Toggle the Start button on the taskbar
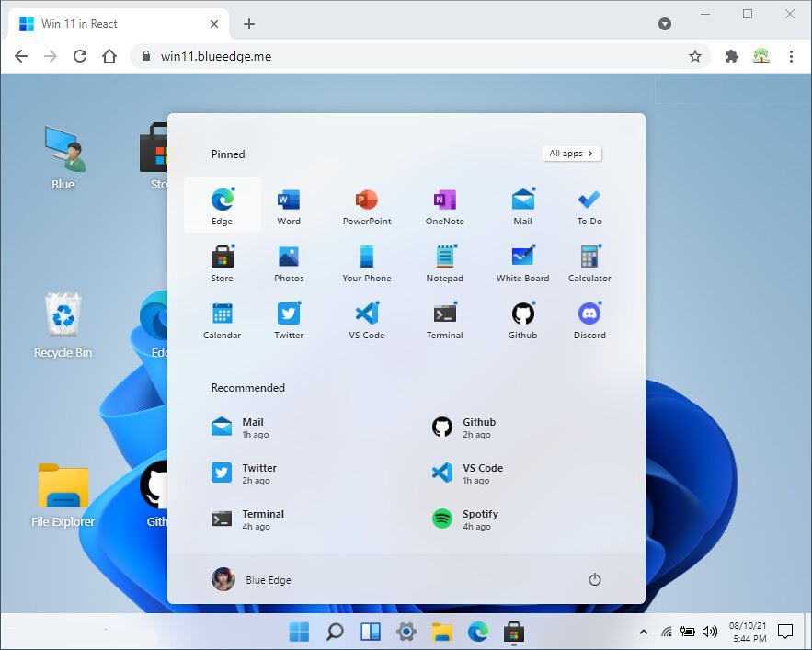This screenshot has width=812, height=650. coord(299,632)
